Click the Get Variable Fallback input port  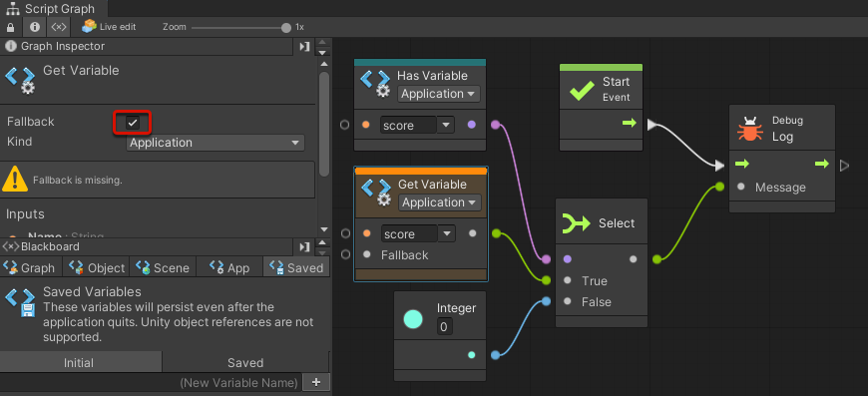[x=346, y=254]
